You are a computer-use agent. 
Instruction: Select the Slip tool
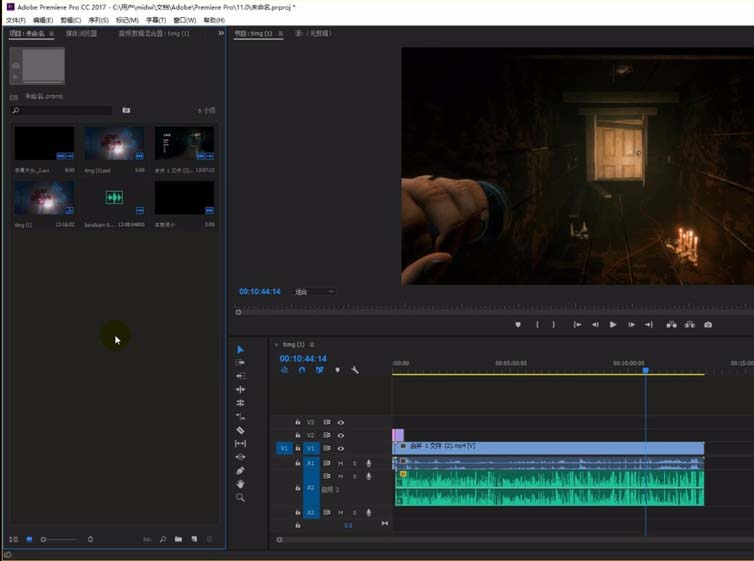pos(240,443)
